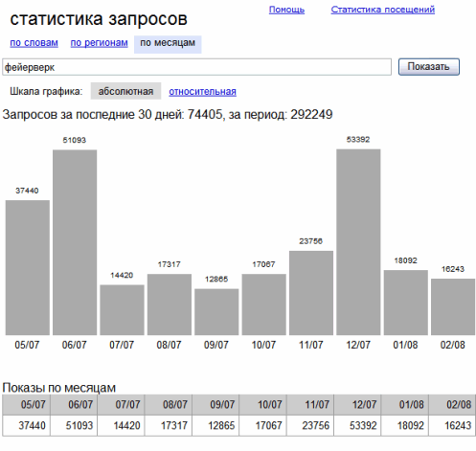Click the 53392 label above the bar
The height and width of the screenshot is (451, 476).
click(358, 140)
